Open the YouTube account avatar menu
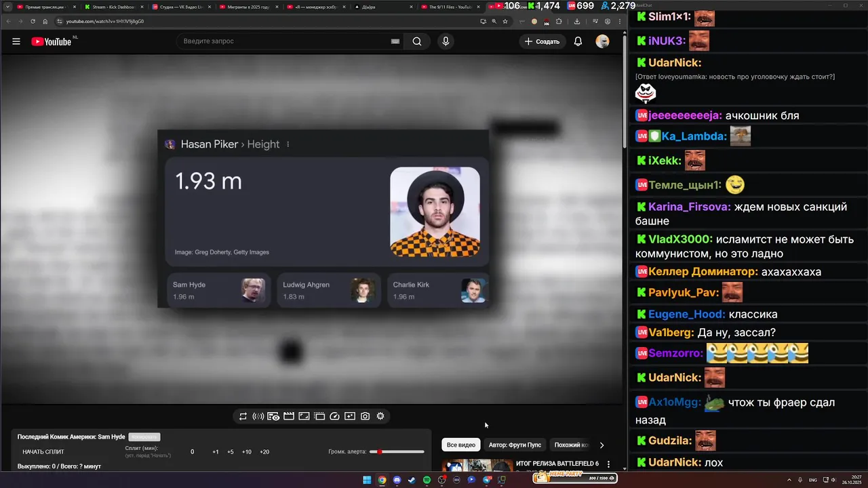868x488 pixels. point(602,41)
